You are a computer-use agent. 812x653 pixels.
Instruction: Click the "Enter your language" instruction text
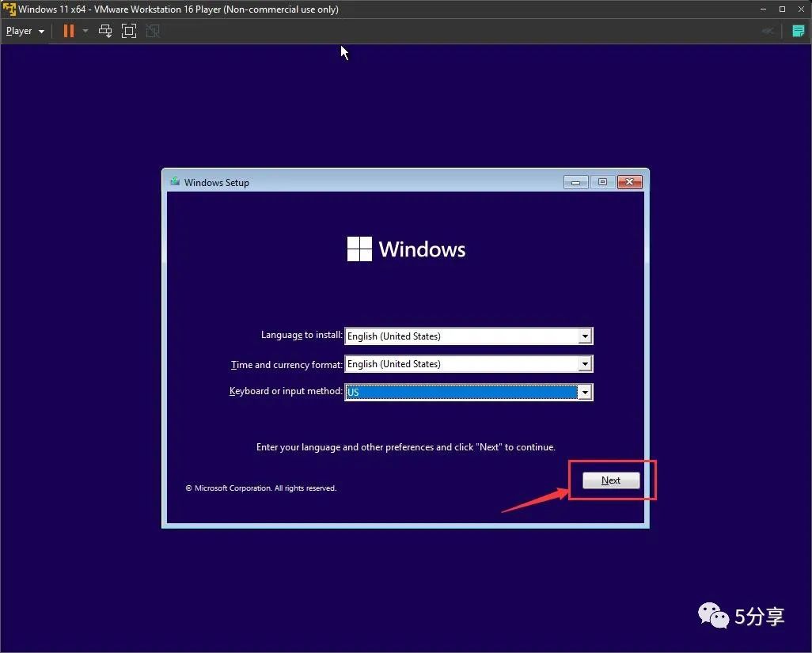tap(405, 447)
